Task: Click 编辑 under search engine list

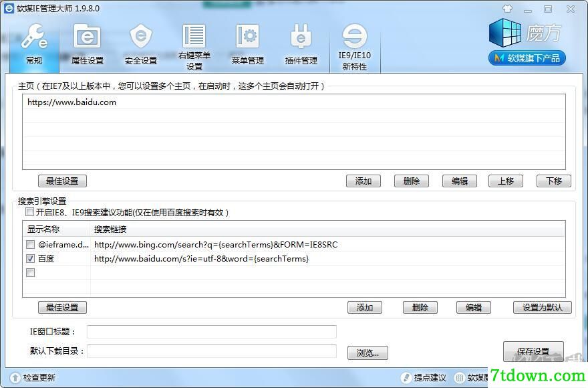Action: click(x=473, y=308)
